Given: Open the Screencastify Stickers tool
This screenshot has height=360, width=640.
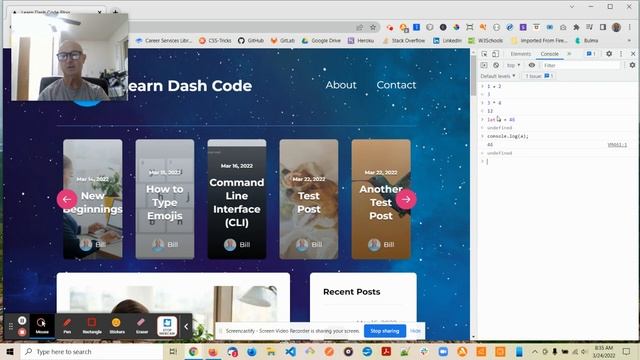Looking at the screenshot, I should click(117, 326).
